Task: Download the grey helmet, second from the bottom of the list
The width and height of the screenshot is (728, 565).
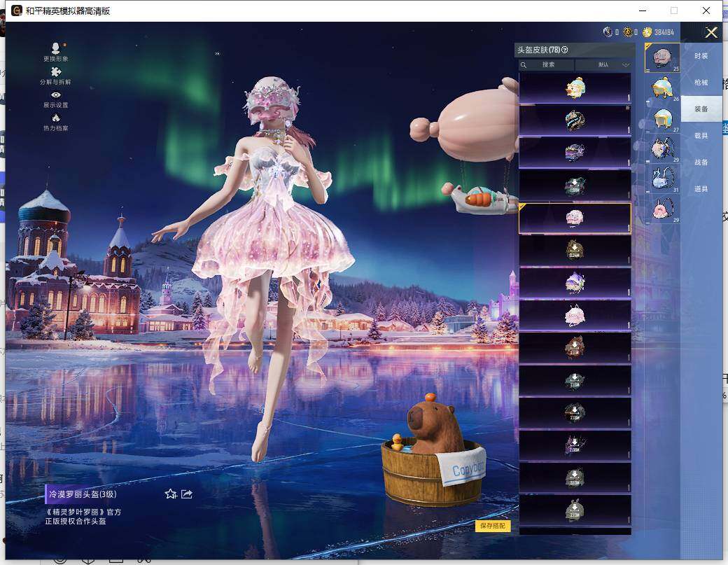Action: pyautogui.click(x=575, y=477)
